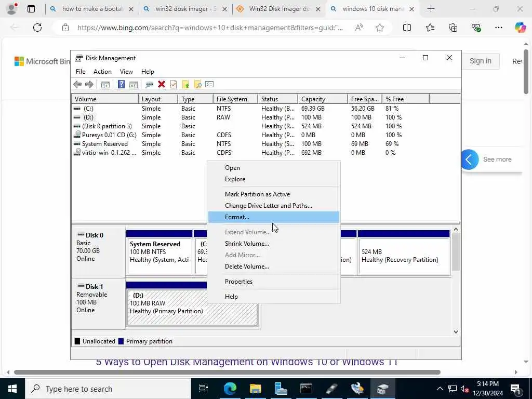Image resolution: width=532 pixels, height=399 pixels.
Task: Choose Help at bottom of context menu
Action: [273, 297]
